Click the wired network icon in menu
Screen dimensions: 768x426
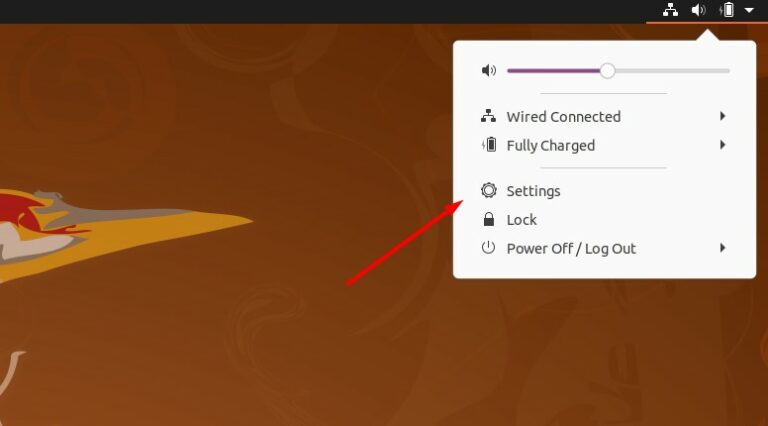(488, 116)
